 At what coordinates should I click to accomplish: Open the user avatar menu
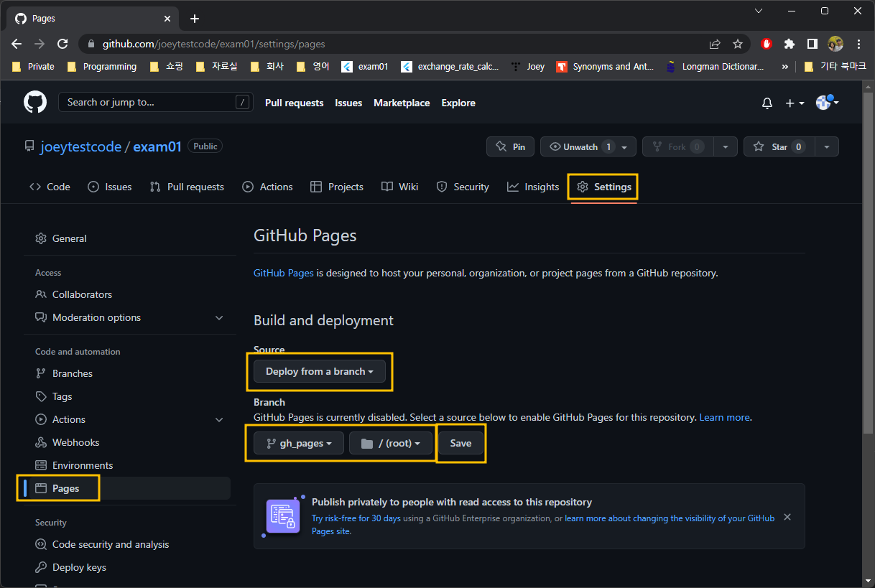(x=828, y=102)
